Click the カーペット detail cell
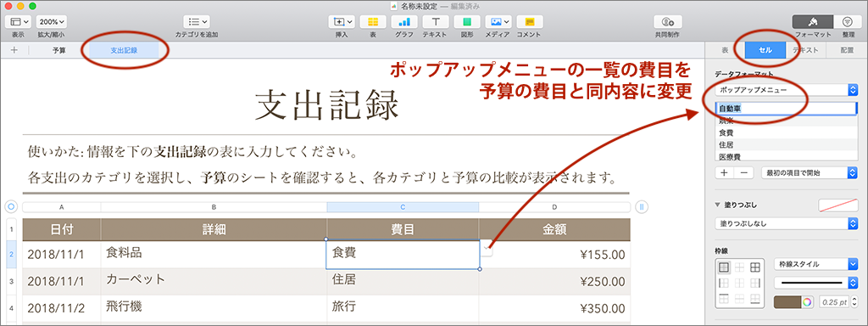 214,282
